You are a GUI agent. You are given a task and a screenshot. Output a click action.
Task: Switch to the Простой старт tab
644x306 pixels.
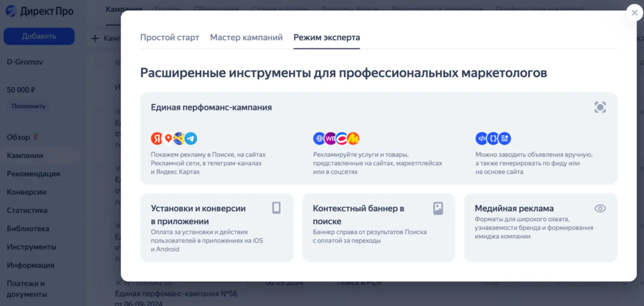point(170,38)
